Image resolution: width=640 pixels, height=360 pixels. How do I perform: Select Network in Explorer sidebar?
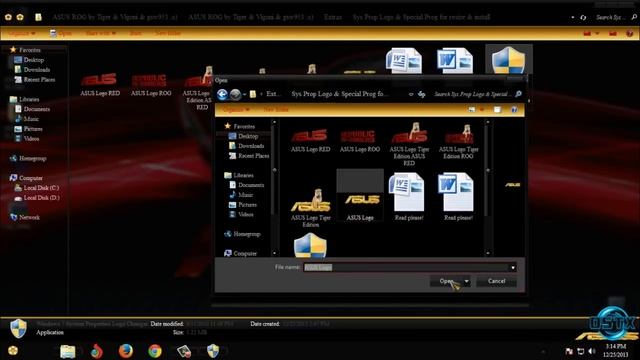[x=24, y=217]
